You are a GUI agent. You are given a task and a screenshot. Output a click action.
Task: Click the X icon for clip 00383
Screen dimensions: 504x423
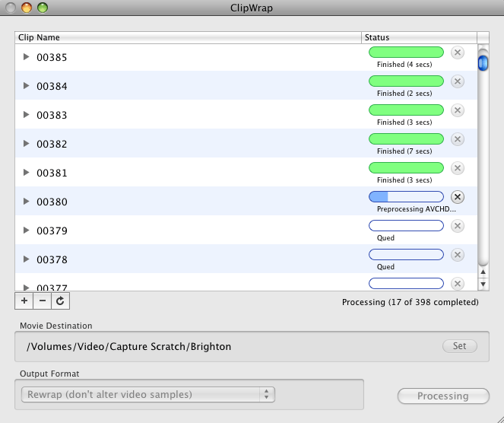(x=458, y=110)
